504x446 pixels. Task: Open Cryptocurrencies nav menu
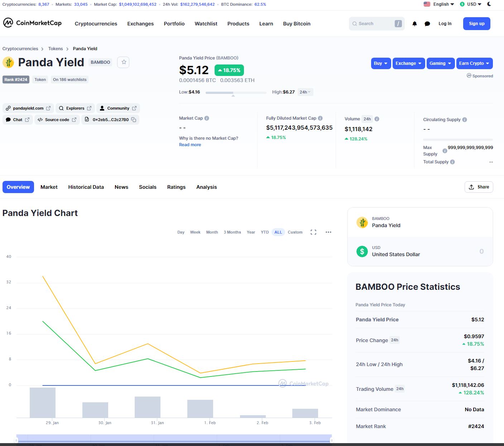(x=96, y=24)
